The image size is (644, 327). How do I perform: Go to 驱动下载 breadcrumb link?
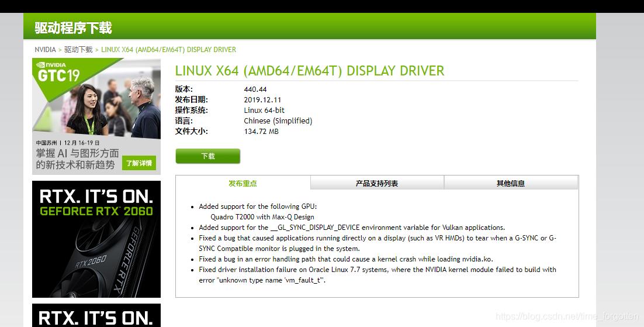click(x=78, y=49)
